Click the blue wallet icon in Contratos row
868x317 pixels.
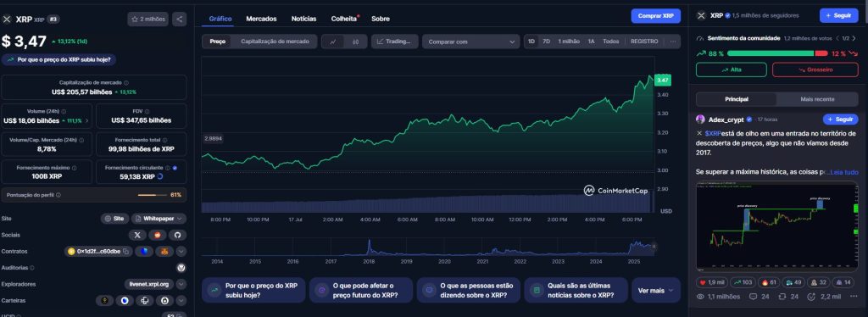pos(143,251)
